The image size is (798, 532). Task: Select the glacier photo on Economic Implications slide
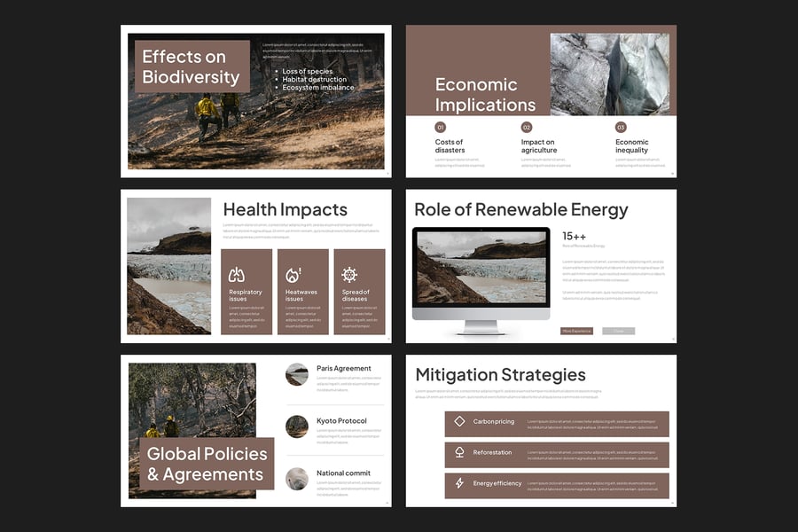(x=609, y=74)
